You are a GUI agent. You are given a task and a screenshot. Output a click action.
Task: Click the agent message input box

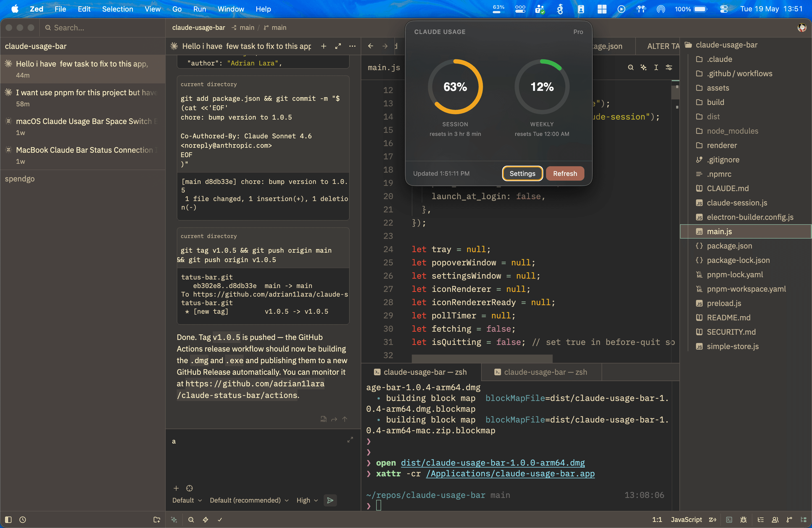tap(263, 457)
